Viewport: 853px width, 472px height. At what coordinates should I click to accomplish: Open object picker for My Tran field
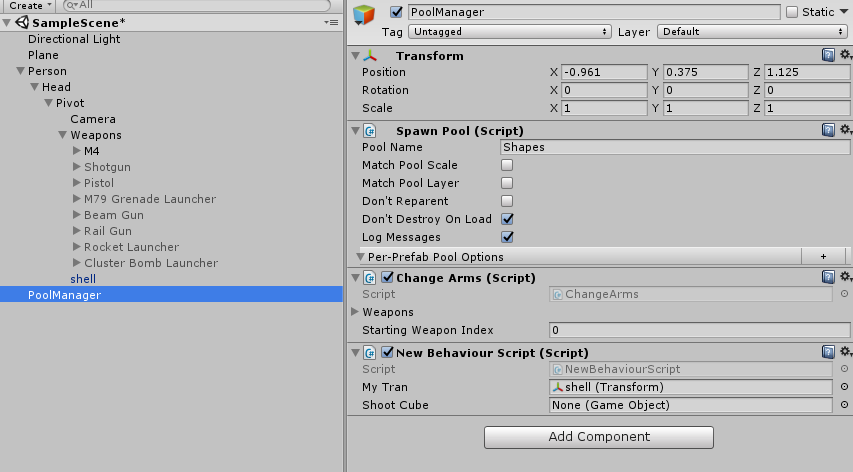[844, 387]
